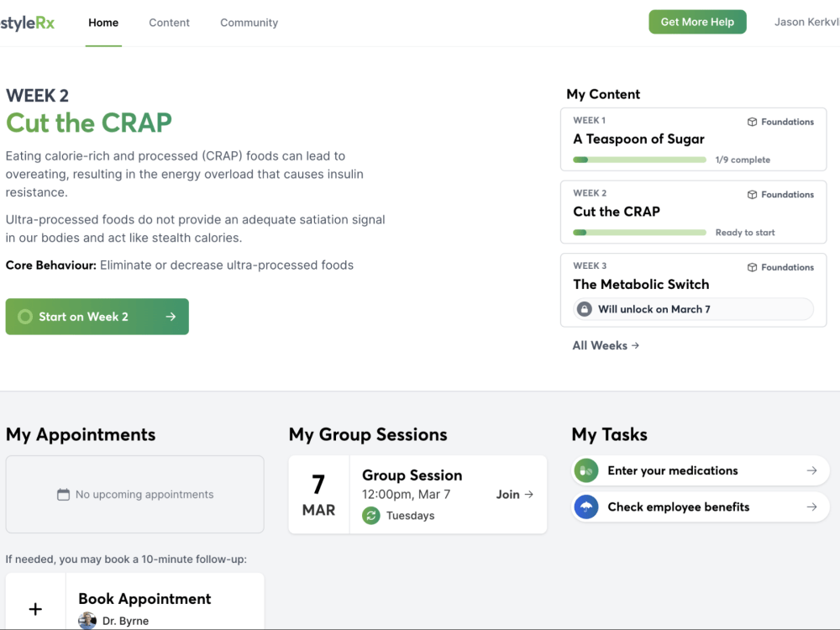Expand the Check employee benefits task arrow
The height and width of the screenshot is (630, 840).
(x=811, y=507)
